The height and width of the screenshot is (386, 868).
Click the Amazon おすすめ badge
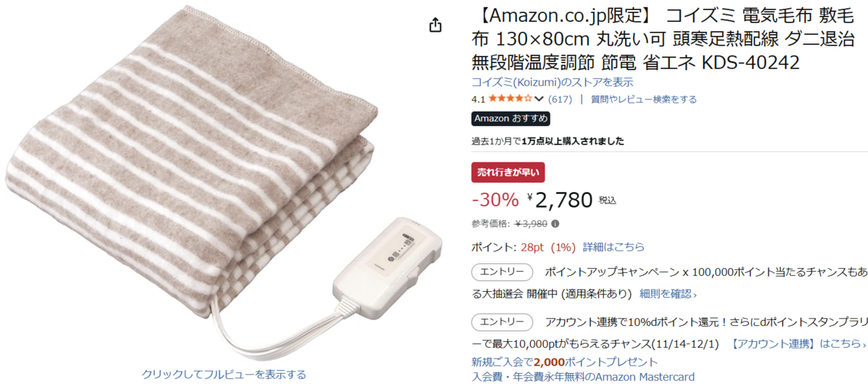pos(511,119)
